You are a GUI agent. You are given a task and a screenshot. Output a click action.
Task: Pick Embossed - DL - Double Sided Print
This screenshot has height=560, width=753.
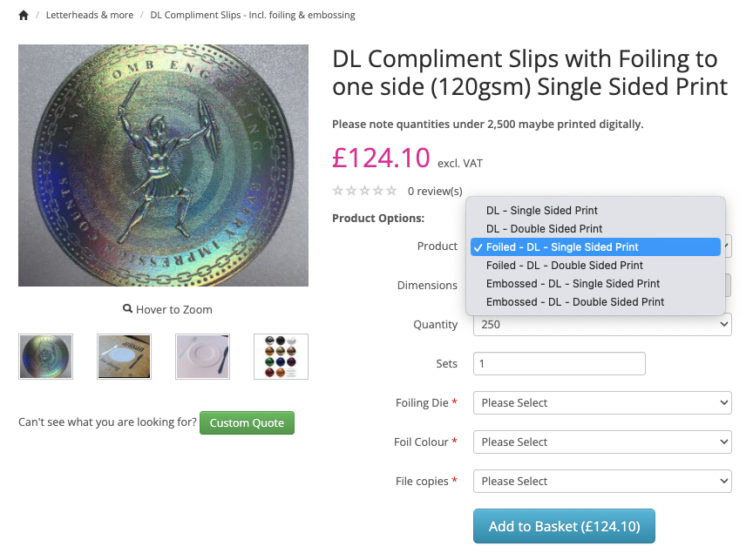(x=574, y=302)
